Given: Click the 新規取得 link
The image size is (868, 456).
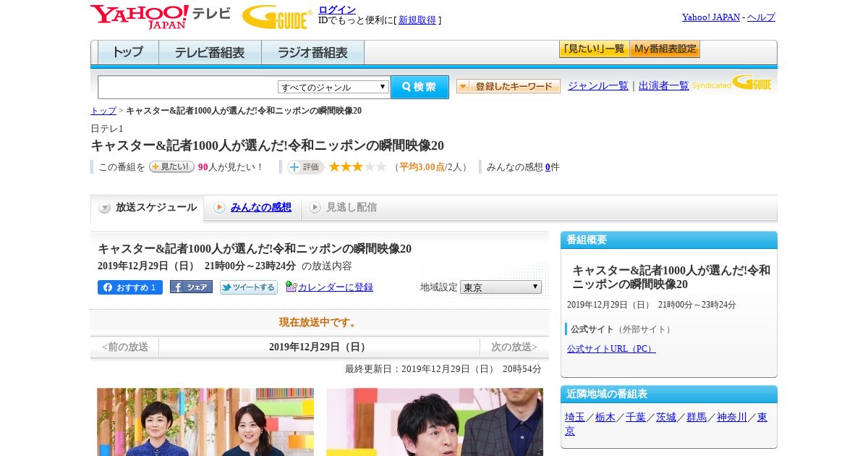Looking at the screenshot, I should [x=417, y=20].
